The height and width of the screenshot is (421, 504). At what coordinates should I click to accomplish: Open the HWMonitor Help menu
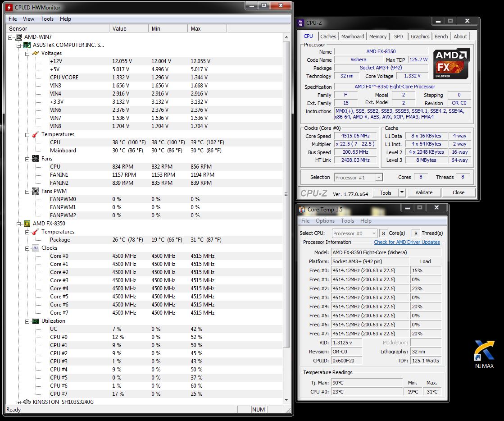coord(65,19)
